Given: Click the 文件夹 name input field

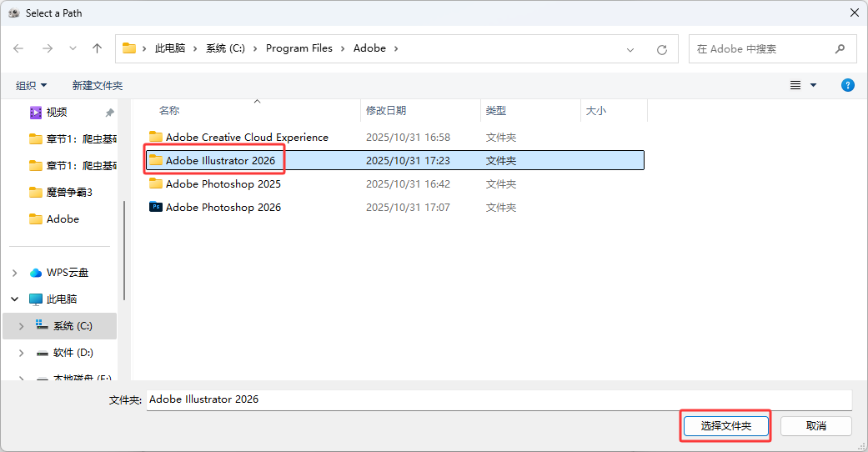Looking at the screenshot, I should coord(499,400).
